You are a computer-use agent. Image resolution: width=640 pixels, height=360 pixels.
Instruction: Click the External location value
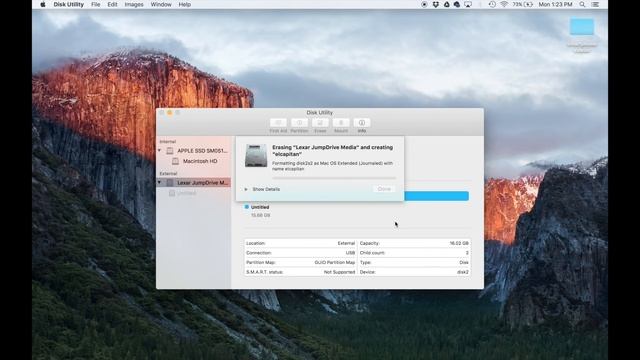(346, 243)
